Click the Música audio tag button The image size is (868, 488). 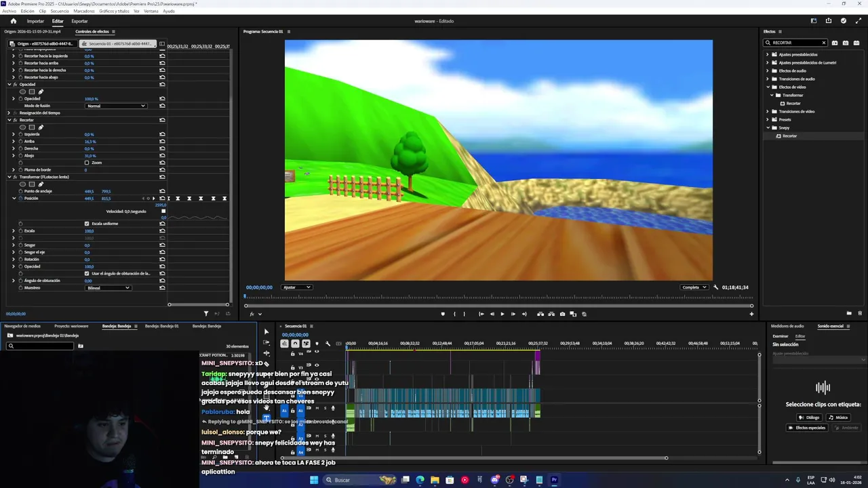click(x=837, y=418)
